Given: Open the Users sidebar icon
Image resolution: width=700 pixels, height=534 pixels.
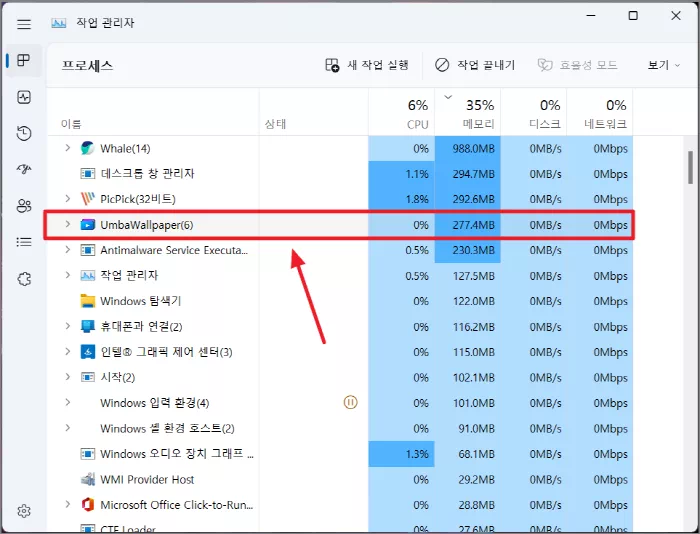Looking at the screenshot, I should (24, 206).
